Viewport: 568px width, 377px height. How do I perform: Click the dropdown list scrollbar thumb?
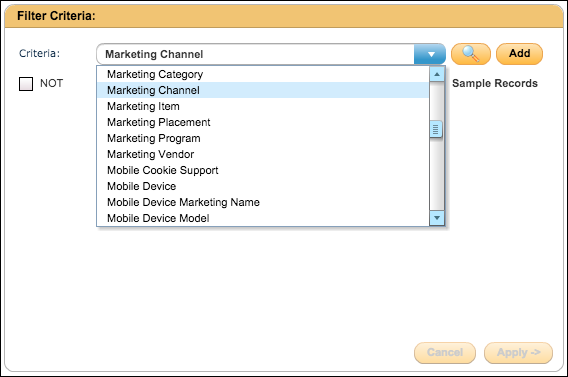coord(436,129)
